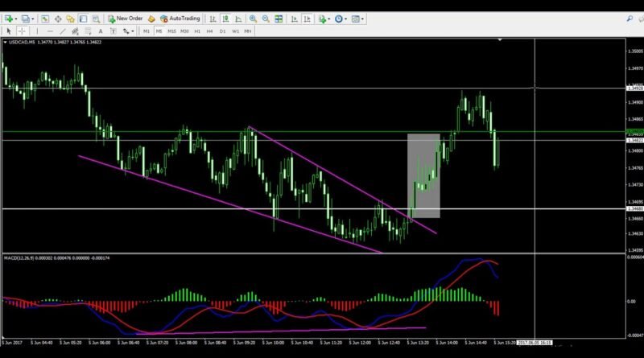Switch to H4 timeframe

[209, 31]
